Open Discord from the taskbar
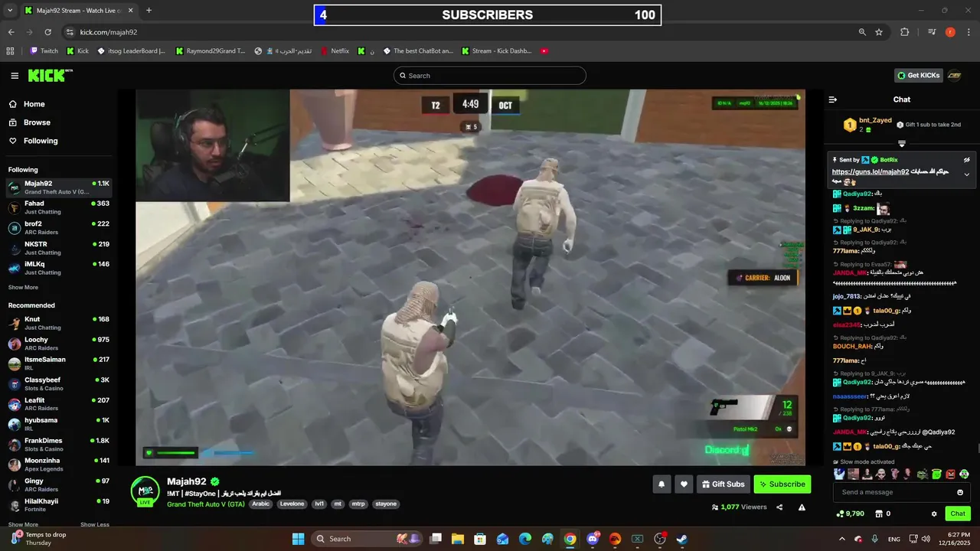This screenshot has height=551, width=980. [x=592, y=539]
